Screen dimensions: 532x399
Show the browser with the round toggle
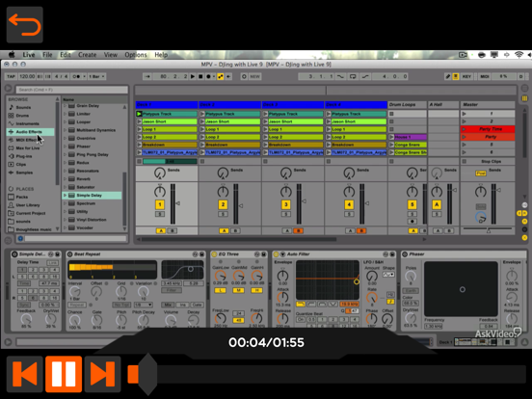click(x=8, y=89)
